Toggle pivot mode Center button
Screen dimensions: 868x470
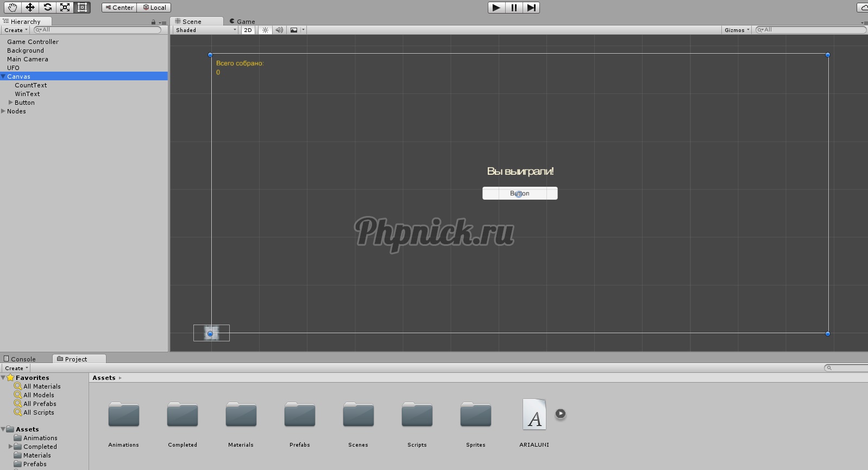click(119, 8)
